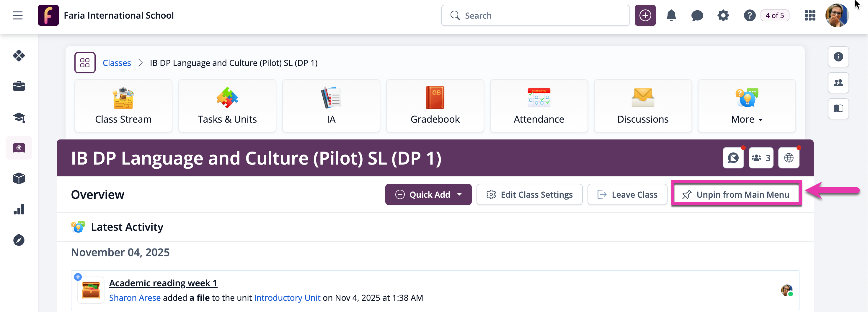Open the bar chart reports sidebar icon
Viewport: 868px width, 312px height.
pos(19,209)
